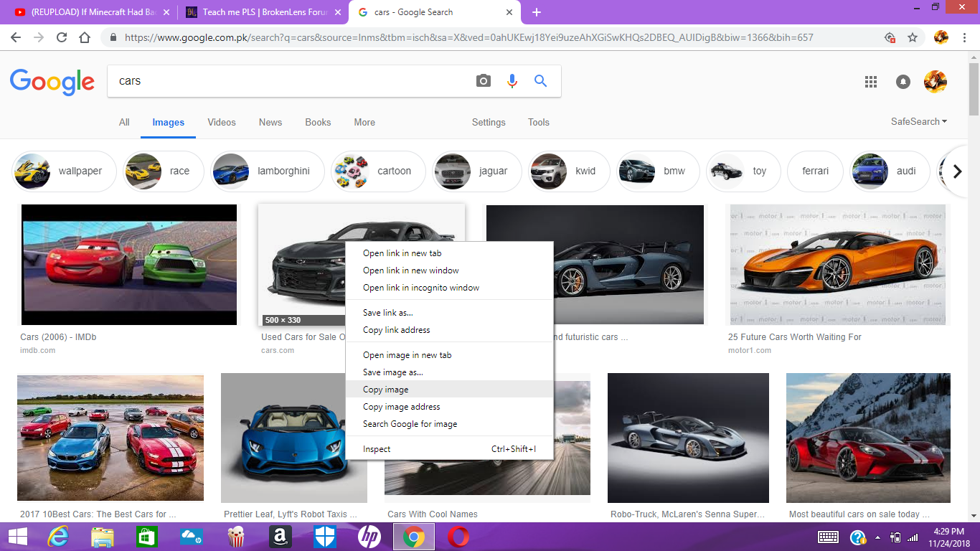The height and width of the screenshot is (551, 980).
Task: Expand the SafeSearch dropdown
Action: pyautogui.click(x=919, y=122)
